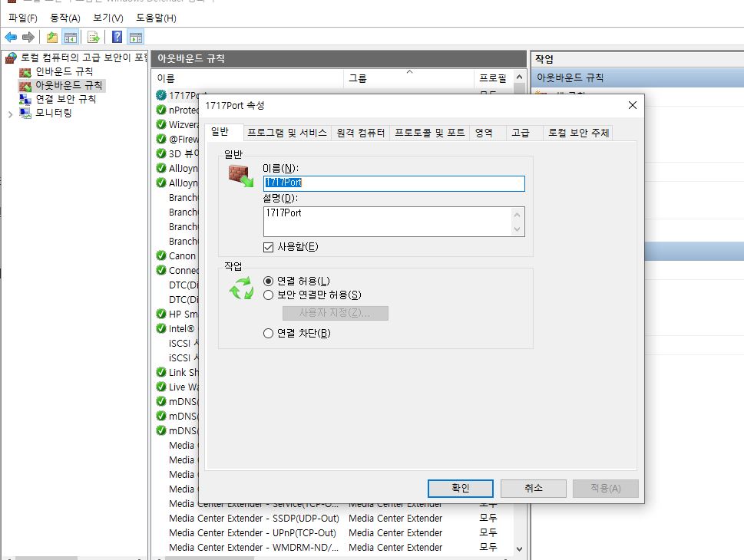Click the Up one level folder icon
The image size is (744, 560).
click(x=51, y=37)
